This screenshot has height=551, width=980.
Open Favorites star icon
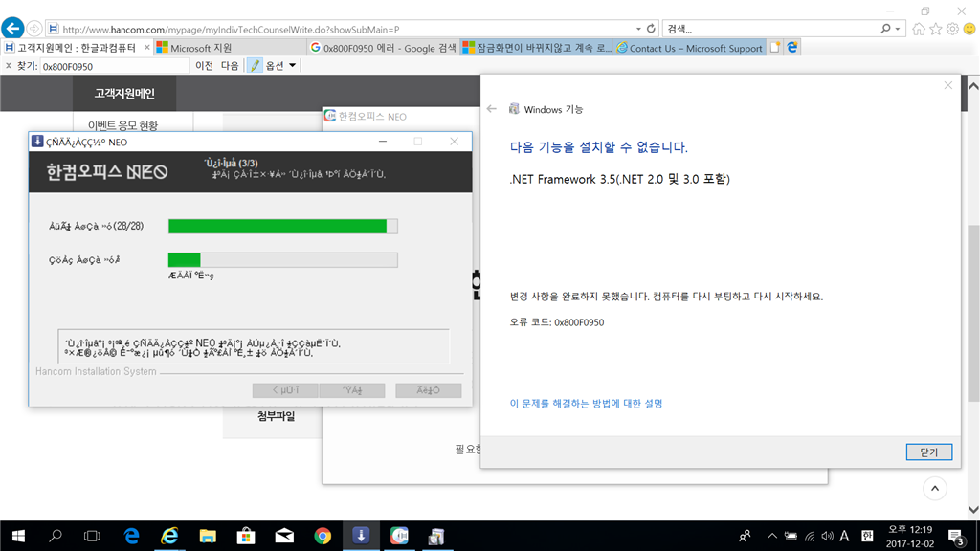[936, 29]
